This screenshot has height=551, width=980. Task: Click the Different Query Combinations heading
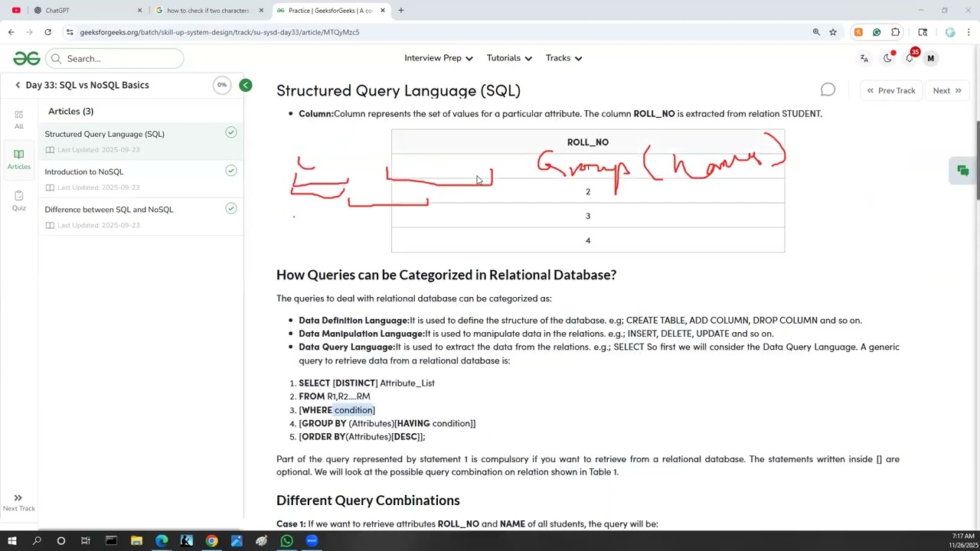(368, 500)
